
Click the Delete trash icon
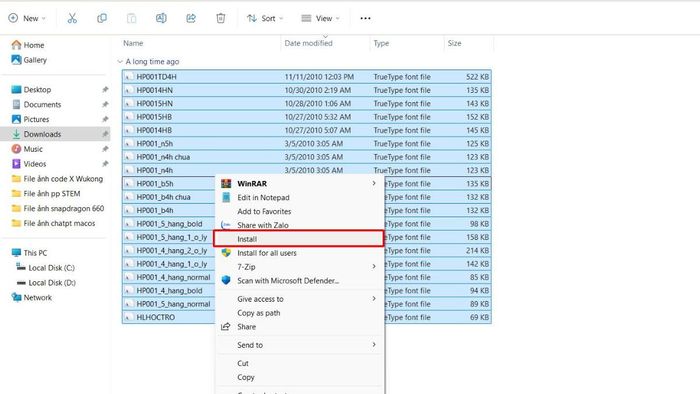221,18
